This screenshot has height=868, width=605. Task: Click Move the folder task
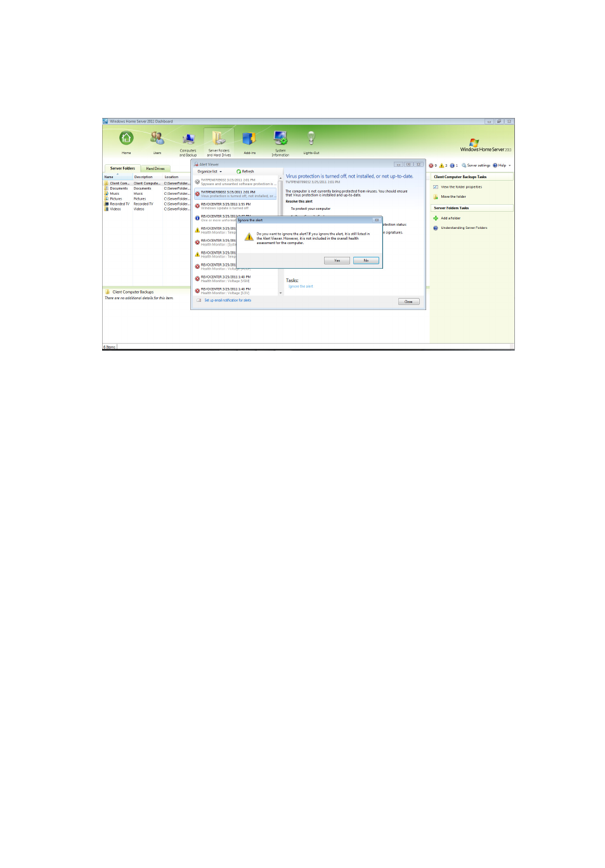pos(453,197)
